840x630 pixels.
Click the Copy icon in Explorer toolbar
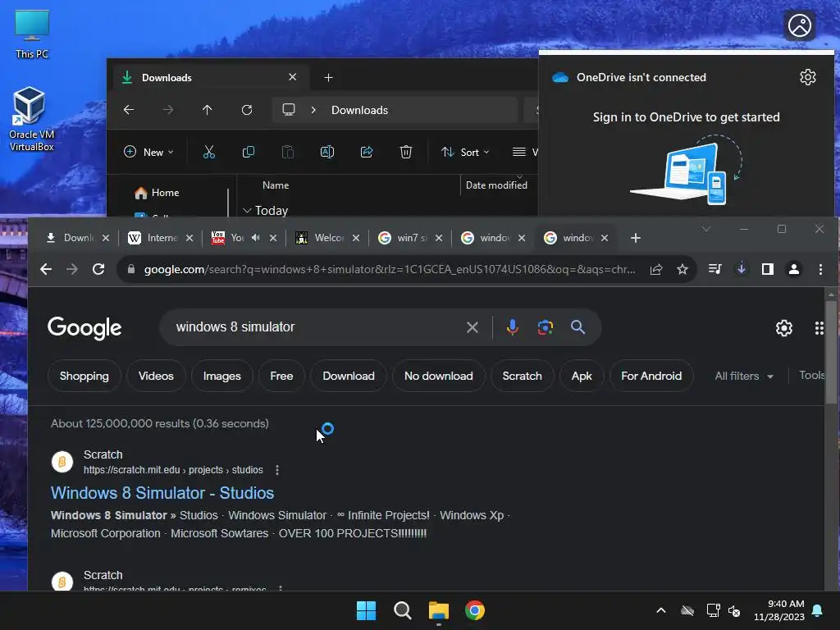click(x=249, y=152)
